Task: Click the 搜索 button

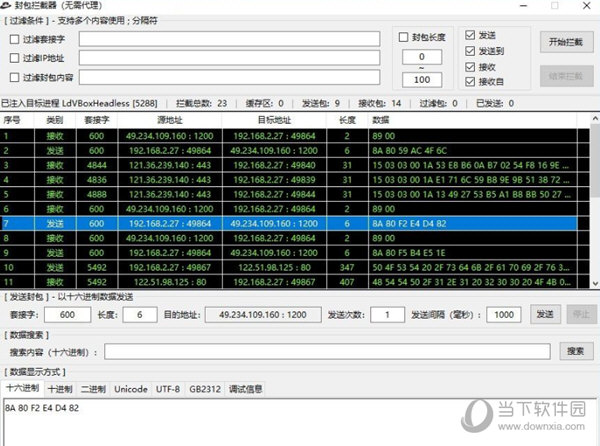Action: [x=576, y=351]
